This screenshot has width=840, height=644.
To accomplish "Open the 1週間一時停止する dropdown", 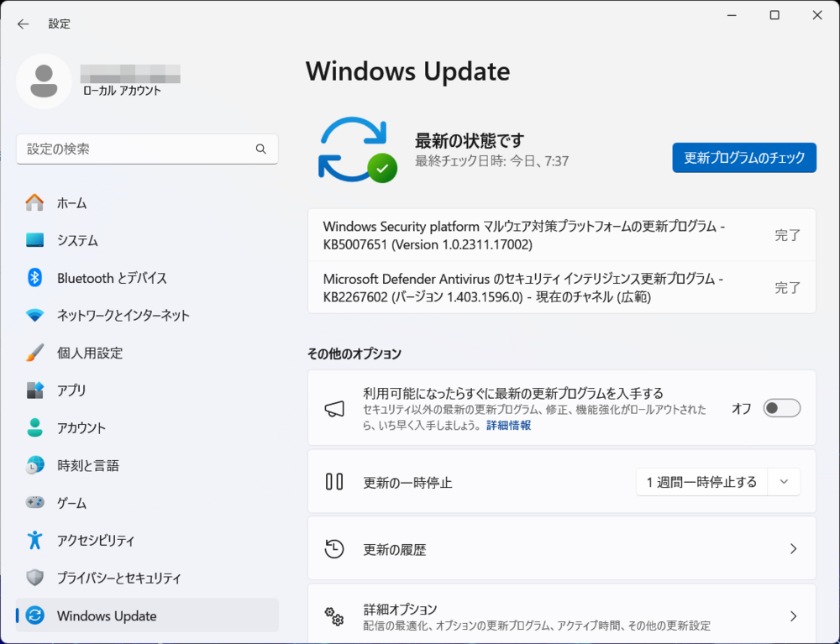I will [x=718, y=482].
